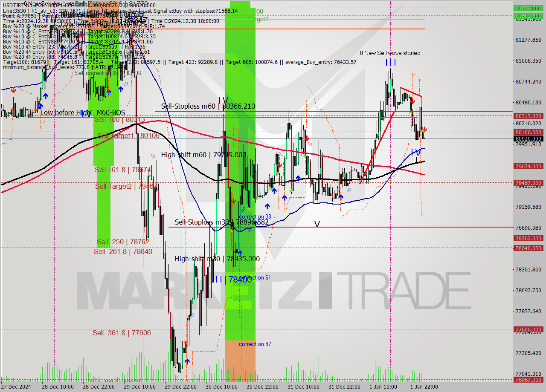Click the current price label 80020.000

click(x=529, y=138)
